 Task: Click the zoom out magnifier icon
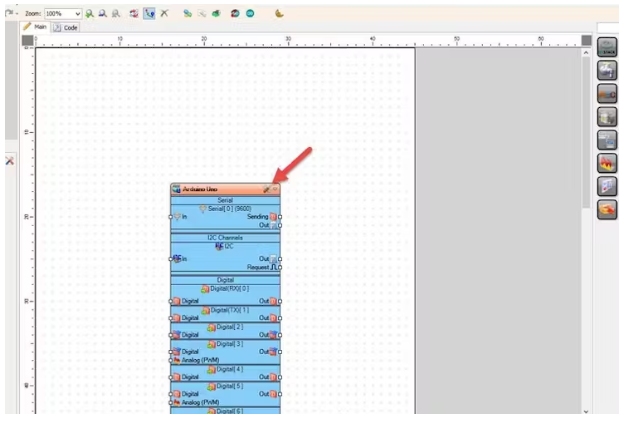102,13
